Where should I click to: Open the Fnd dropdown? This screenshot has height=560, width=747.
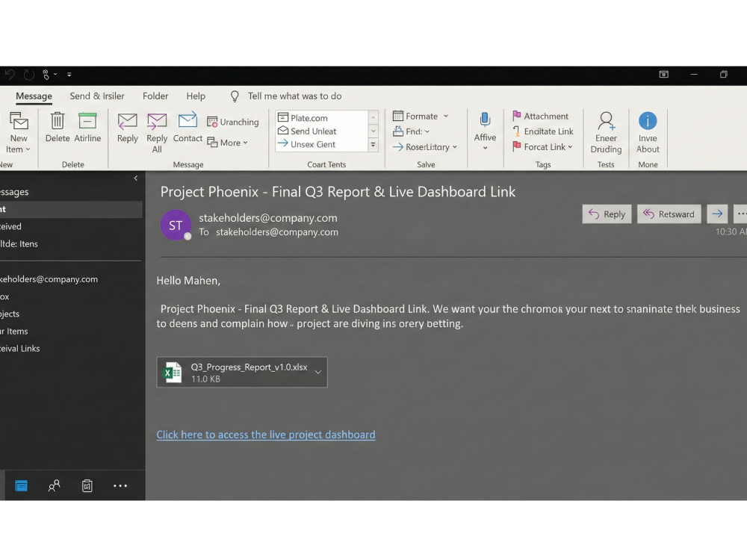(411, 131)
